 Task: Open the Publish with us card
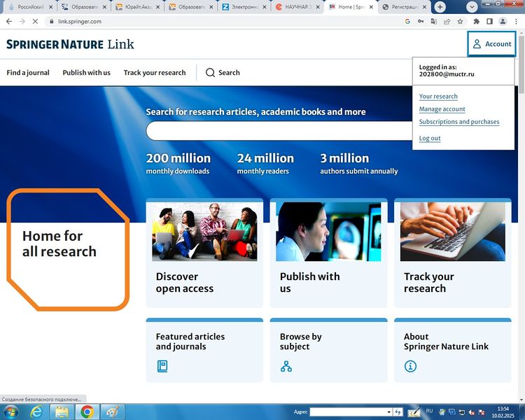(328, 253)
